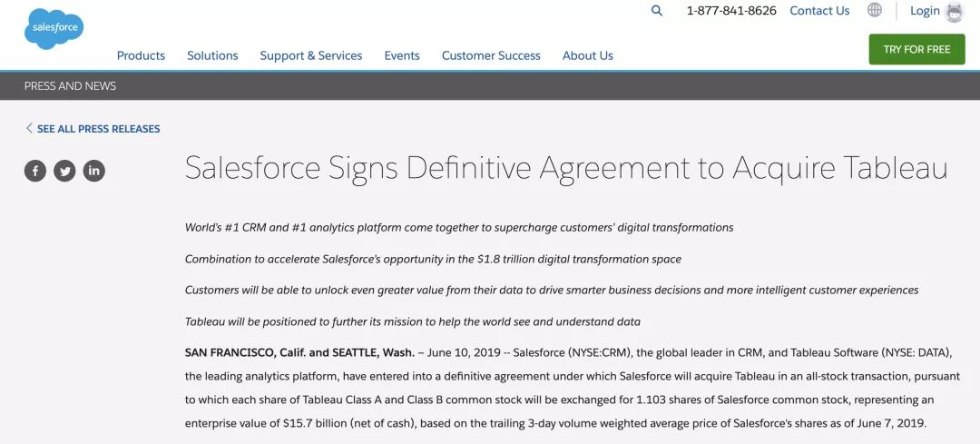Open the search magnifier icon
Viewport: 980px width, 444px height.
(657, 11)
